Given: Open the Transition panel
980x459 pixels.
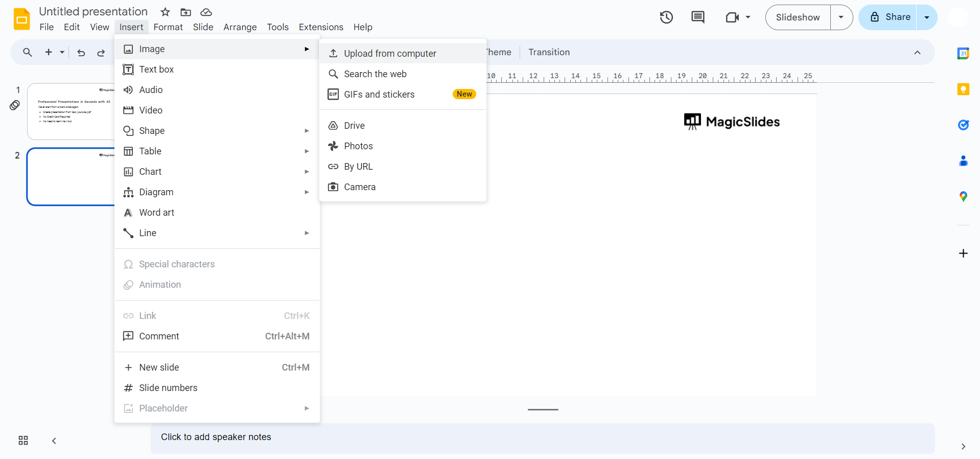Looking at the screenshot, I should click(x=549, y=52).
